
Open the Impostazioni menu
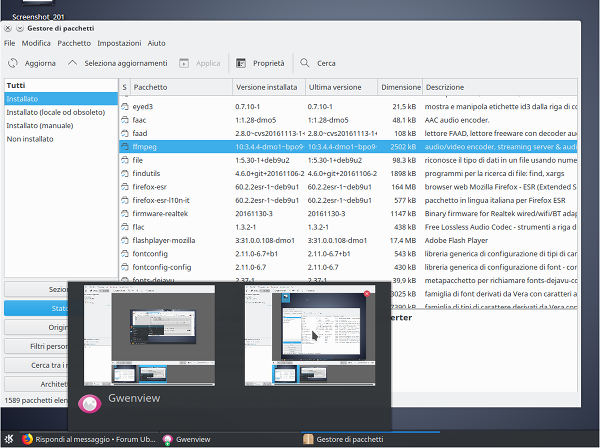119,43
